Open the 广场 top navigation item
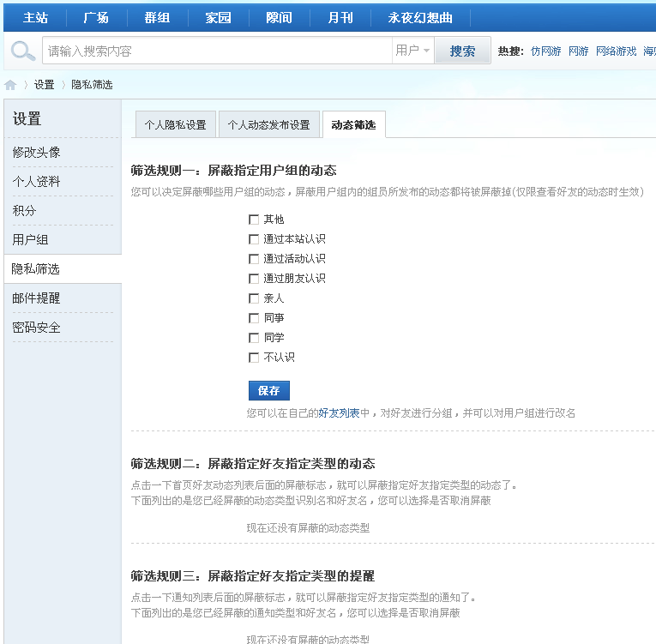Screen dimensions: 656x644 [96, 17]
